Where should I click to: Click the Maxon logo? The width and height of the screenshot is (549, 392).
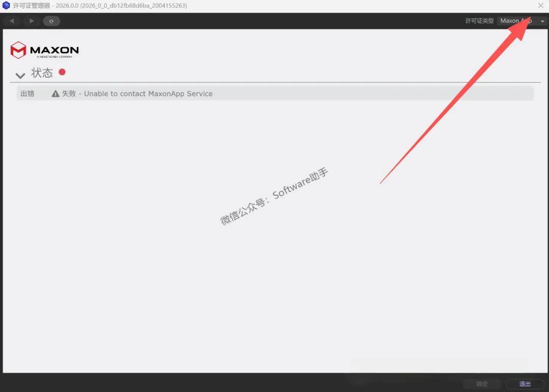coord(44,50)
